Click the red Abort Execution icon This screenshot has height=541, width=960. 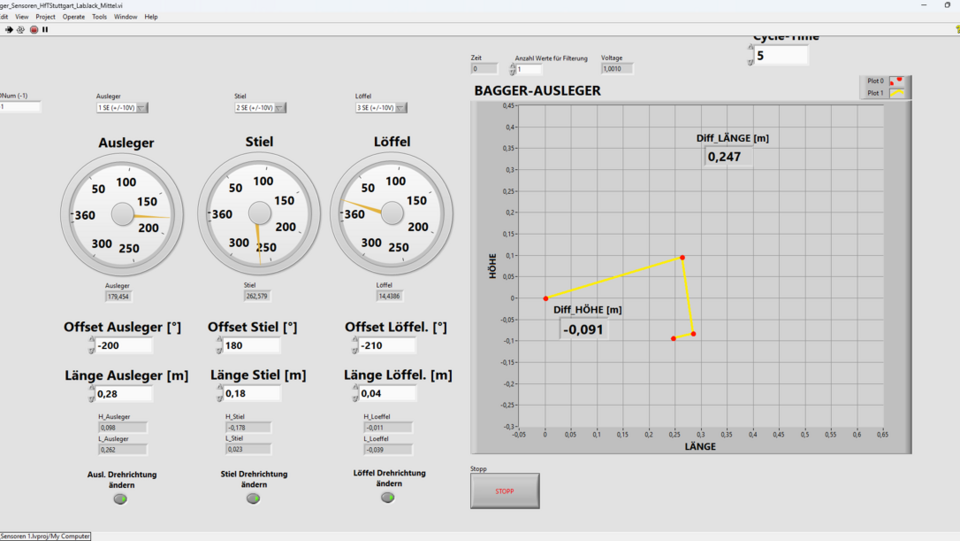34,29
